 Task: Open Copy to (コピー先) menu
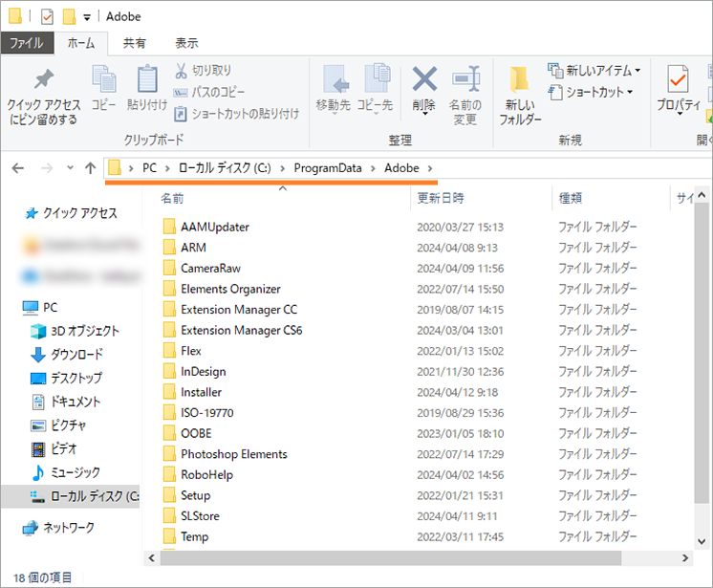[376, 89]
